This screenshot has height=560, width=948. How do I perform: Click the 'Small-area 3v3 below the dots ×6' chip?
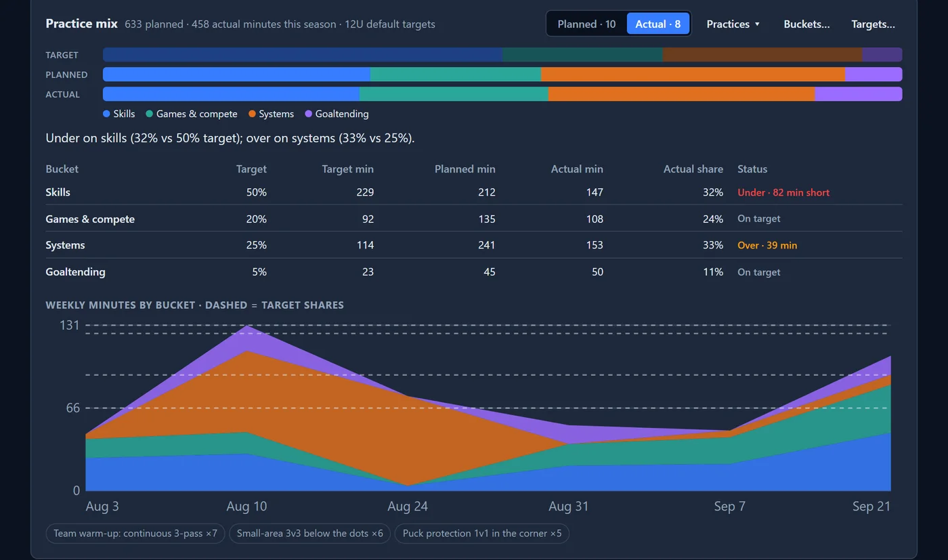click(310, 534)
